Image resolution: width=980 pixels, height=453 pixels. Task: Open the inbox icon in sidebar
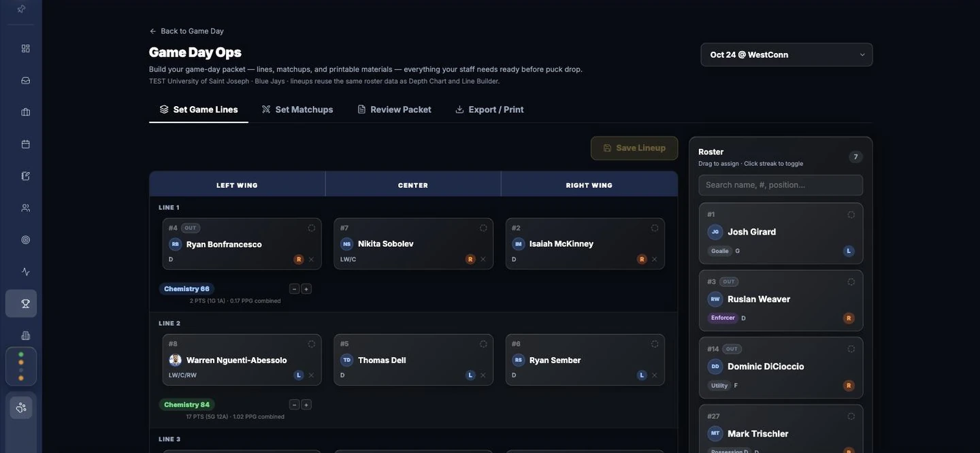click(x=26, y=80)
